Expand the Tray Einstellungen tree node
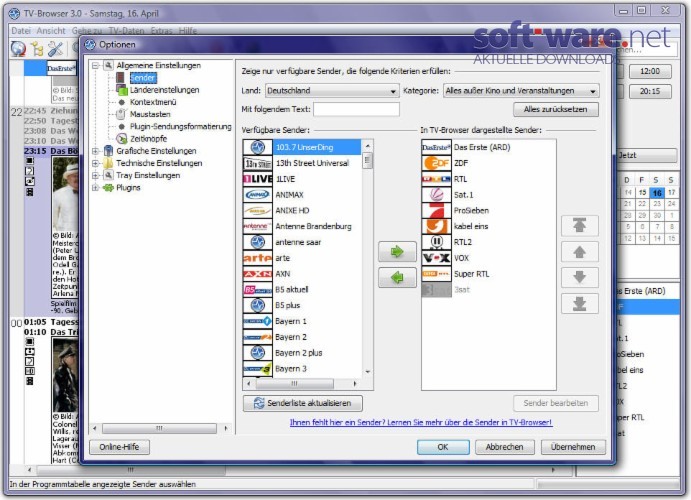 [95, 175]
